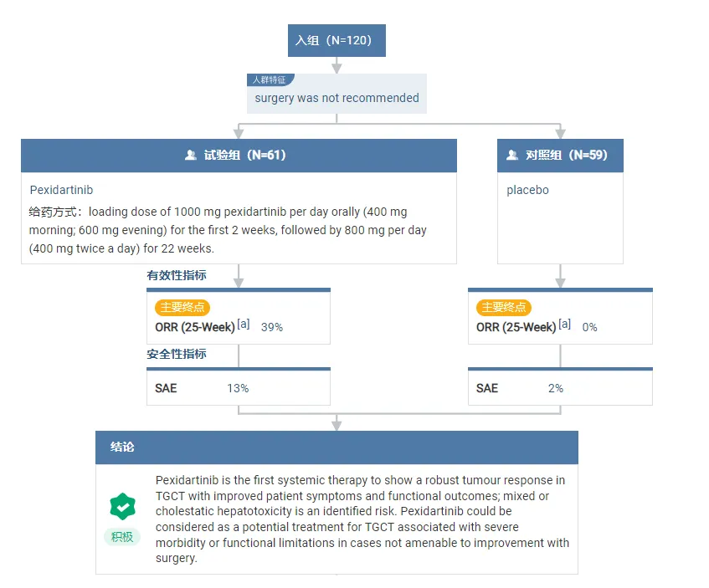
Task: Select the 入组 (N=120) box
Action: [337, 40]
